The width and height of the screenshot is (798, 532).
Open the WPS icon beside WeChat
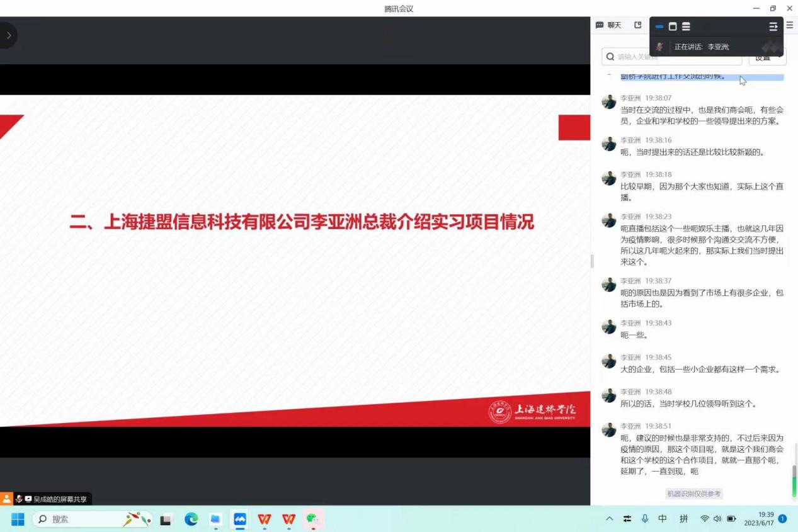[x=289, y=519]
